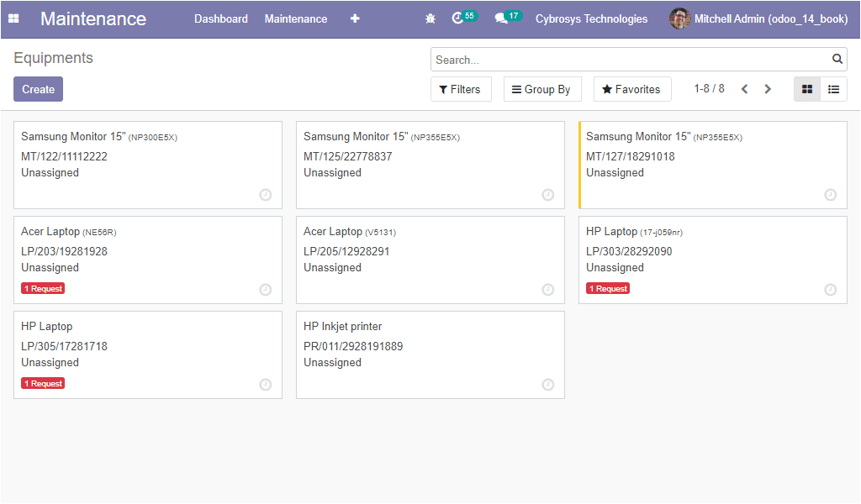Open Mitchell Admin user menu
This screenshot has height=504, width=861.
click(x=759, y=18)
